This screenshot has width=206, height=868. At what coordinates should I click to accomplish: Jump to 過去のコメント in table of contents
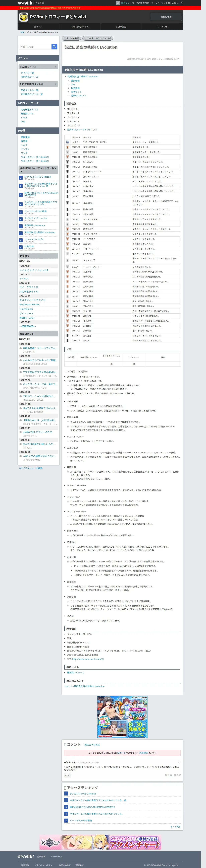pyautogui.click(x=78, y=95)
